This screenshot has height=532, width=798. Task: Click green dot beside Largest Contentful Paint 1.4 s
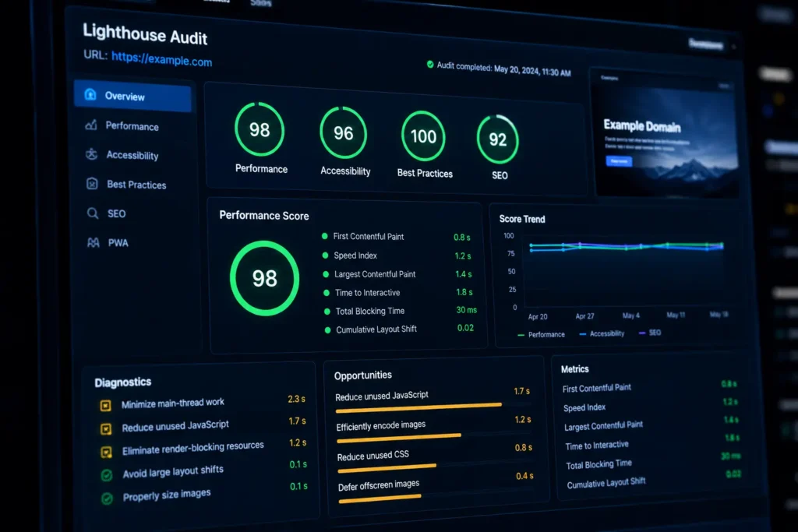coord(326,273)
